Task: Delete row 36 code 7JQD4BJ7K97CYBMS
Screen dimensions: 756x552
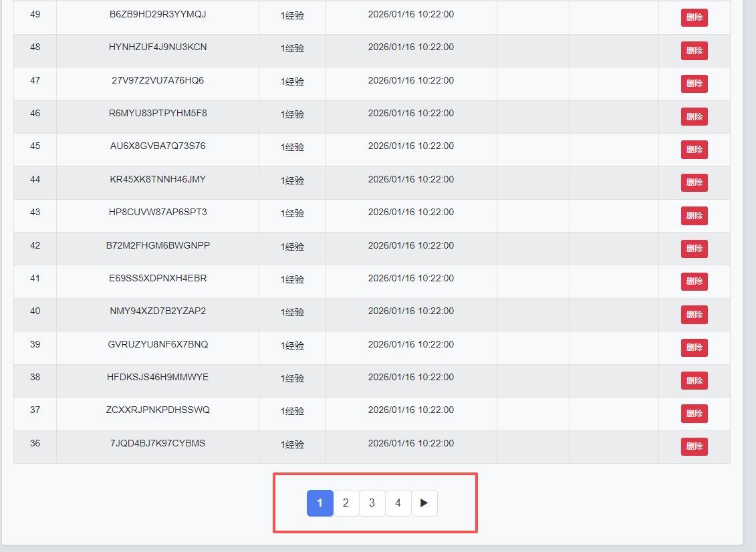Action: 694,446
